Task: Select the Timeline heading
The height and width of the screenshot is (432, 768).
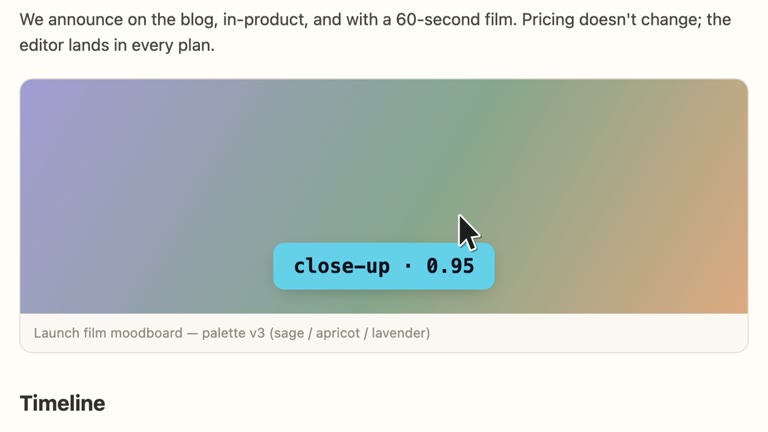Action: [x=62, y=404]
